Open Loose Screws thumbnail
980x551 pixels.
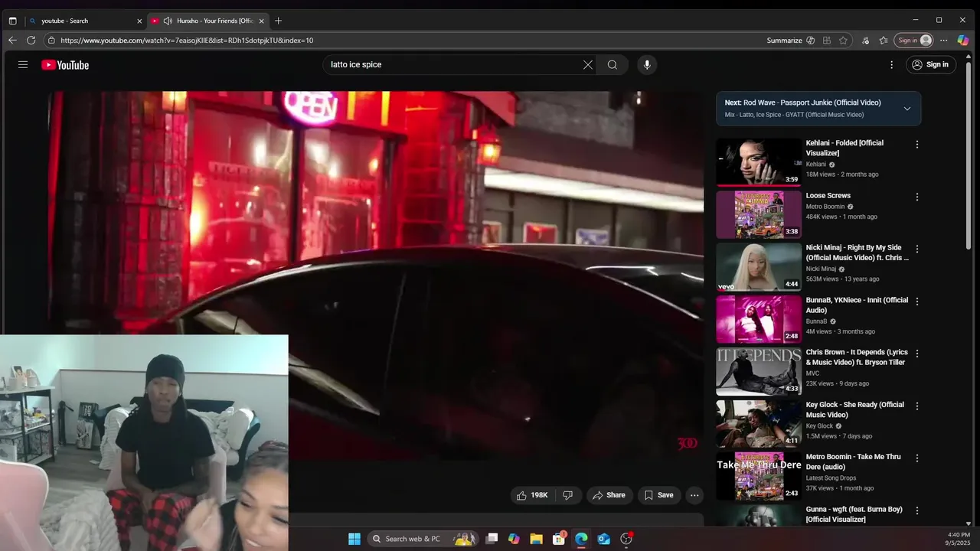click(759, 214)
